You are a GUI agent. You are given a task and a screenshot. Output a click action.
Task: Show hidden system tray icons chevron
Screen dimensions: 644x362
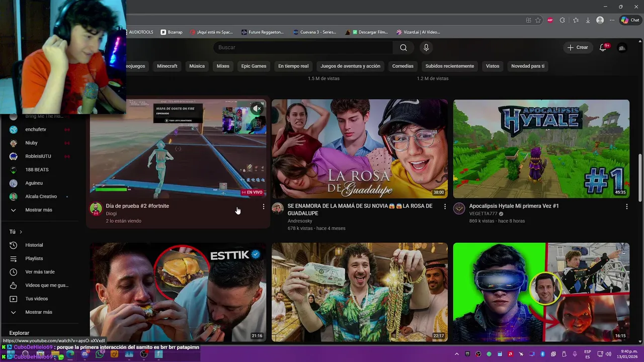(x=457, y=354)
